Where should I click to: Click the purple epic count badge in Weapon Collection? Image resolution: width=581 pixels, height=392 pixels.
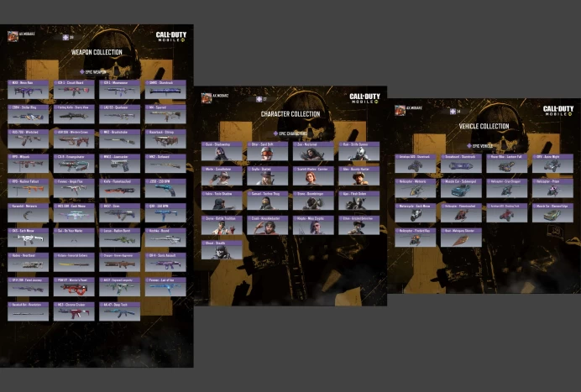[65, 37]
